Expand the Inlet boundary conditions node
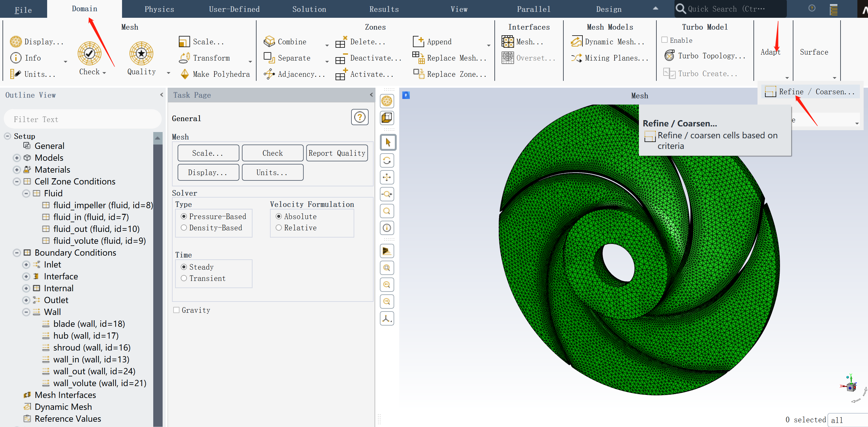 pos(26,265)
